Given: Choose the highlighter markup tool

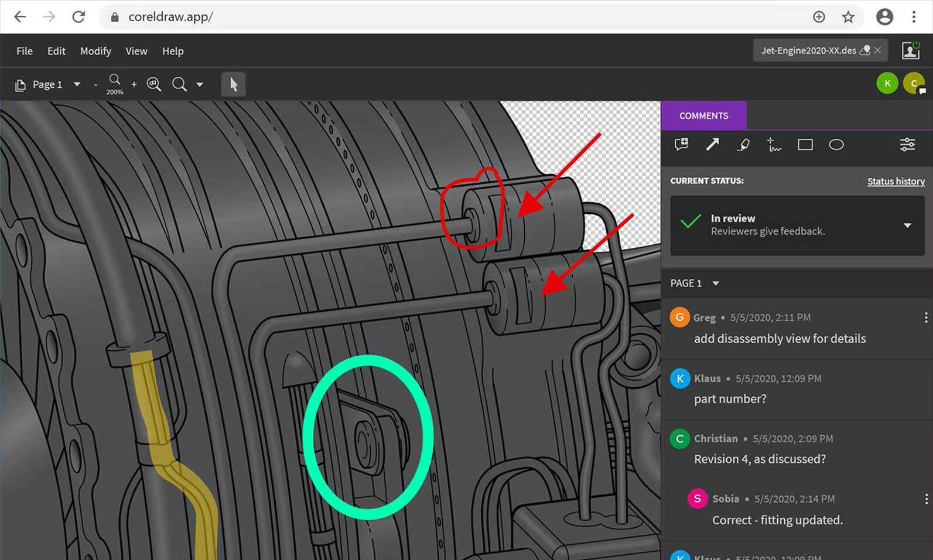Looking at the screenshot, I should [743, 145].
